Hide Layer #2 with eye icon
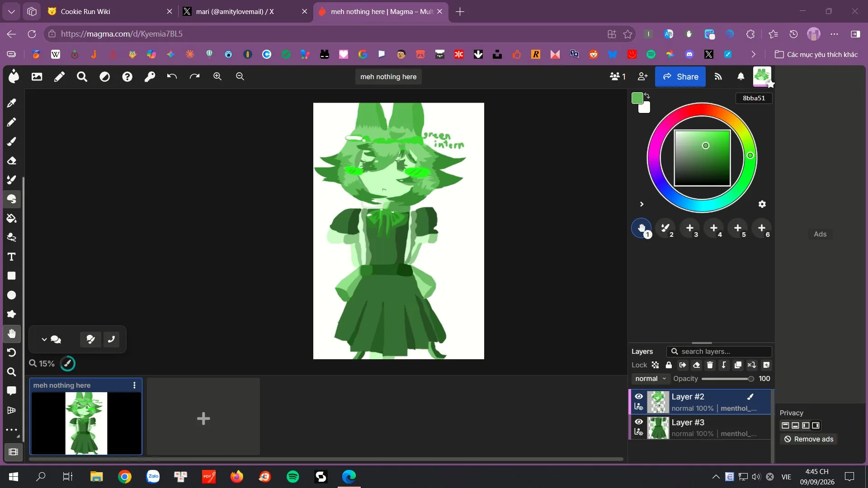Screen dimensions: 868x488 [639, 396]
